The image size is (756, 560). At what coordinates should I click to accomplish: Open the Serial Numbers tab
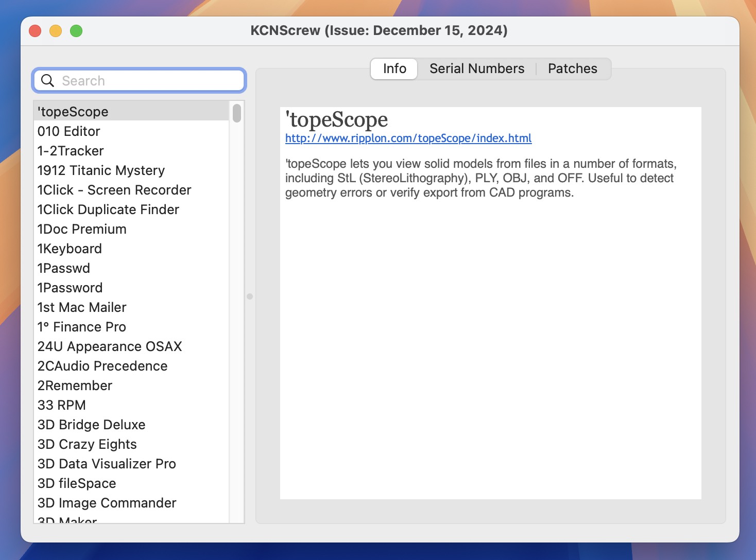coord(477,69)
